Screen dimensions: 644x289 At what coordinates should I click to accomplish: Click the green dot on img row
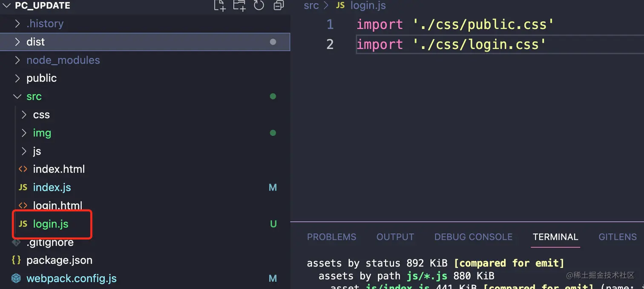click(273, 133)
